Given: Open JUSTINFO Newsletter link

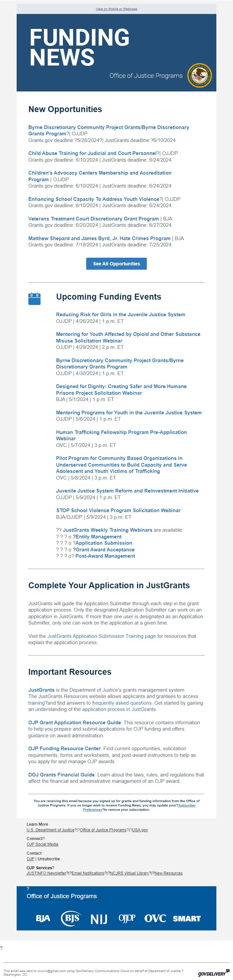Looking at the screenshot, I should pyautogui.click(x=47, y=873).
